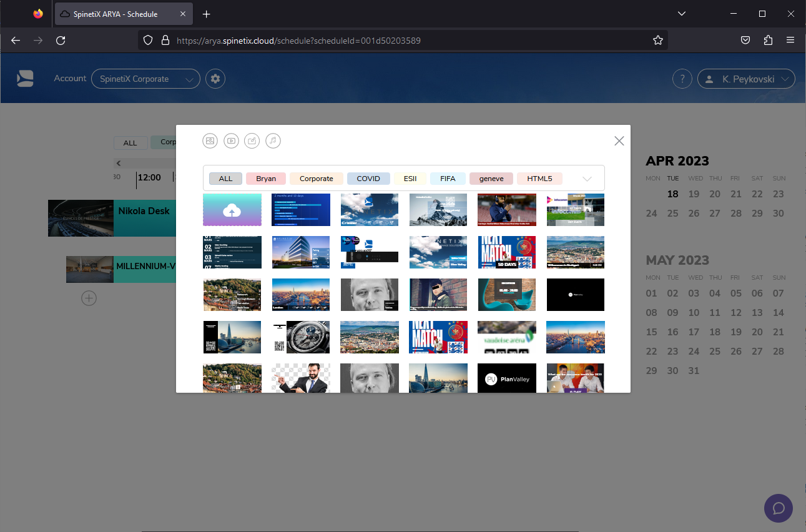Select the Matterhorn mountain thumbnail

tap(438, 210)
